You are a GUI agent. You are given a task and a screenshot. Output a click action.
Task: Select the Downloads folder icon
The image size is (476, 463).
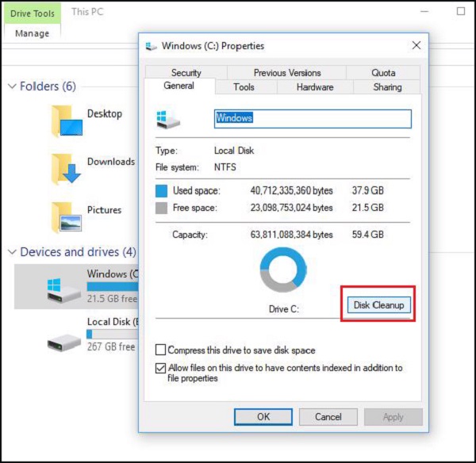pos(66,169)
